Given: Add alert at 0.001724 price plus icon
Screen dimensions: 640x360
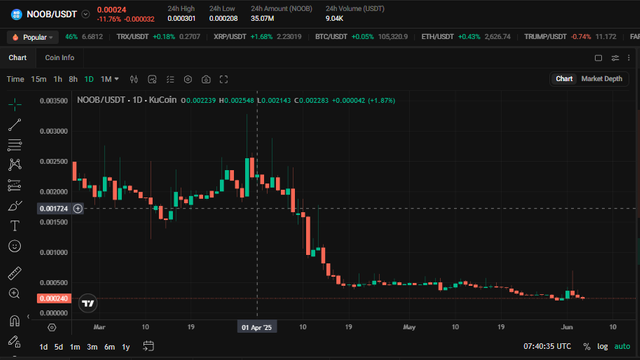Looking at the screenshot, I should (78, 209).
